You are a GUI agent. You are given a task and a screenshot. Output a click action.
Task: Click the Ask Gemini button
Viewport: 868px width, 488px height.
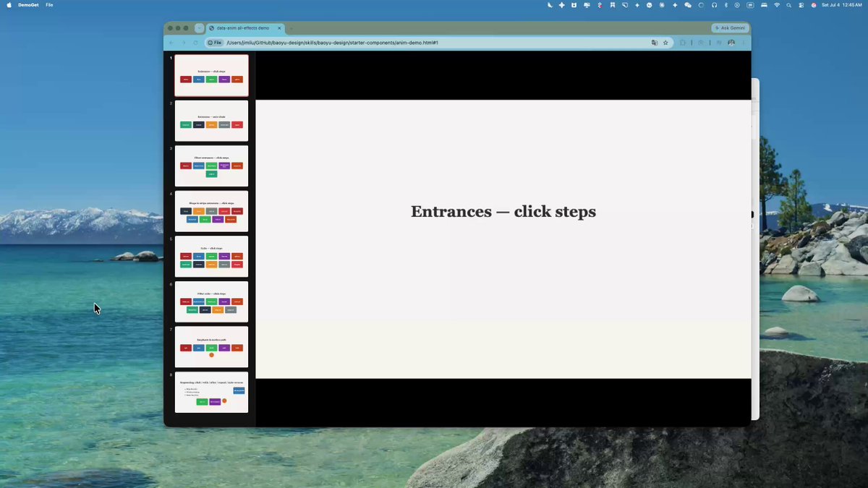pos(730,28)
